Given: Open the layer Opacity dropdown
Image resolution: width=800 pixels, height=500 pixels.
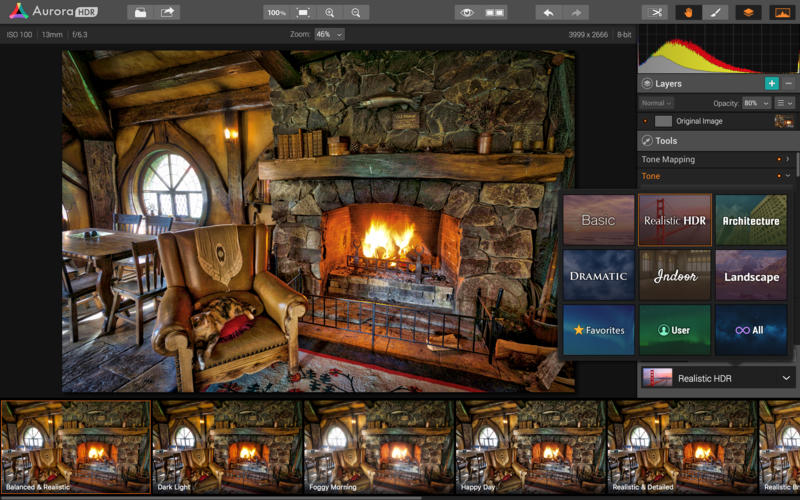Looking at the screenshot, I should [756, 103].
